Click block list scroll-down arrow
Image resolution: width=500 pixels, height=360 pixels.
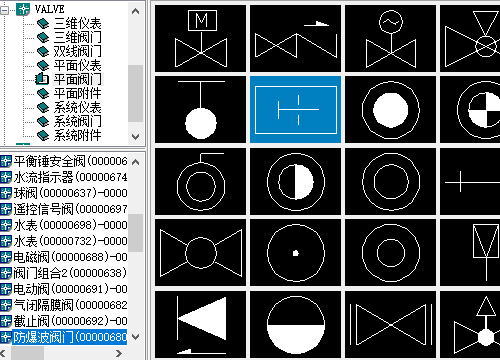[135, 337]
